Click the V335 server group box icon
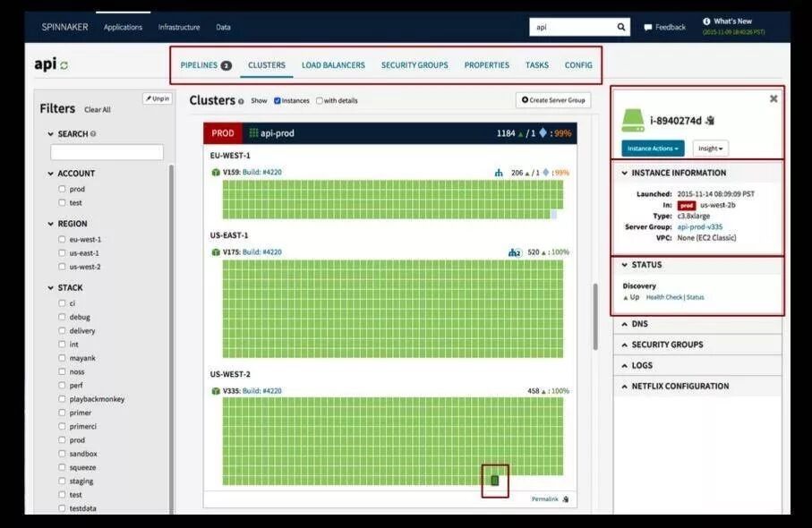The width and height of the screenshot is (812, 528). pyautogui.click(x=216, y=391)
